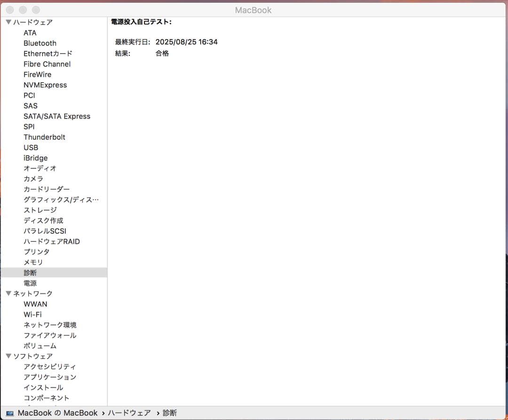Click the 合格 result value
This screenshot has height=420, width=508.
(x=162, y=53)
